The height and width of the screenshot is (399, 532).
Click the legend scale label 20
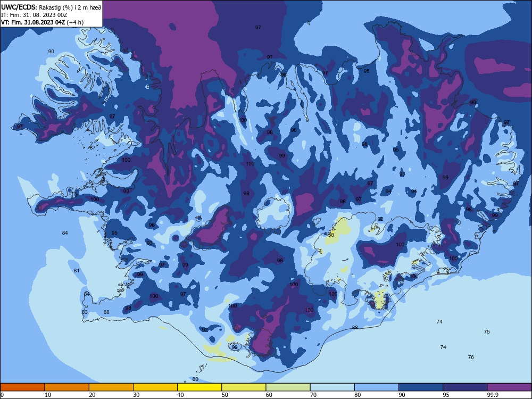coord(92,395)
